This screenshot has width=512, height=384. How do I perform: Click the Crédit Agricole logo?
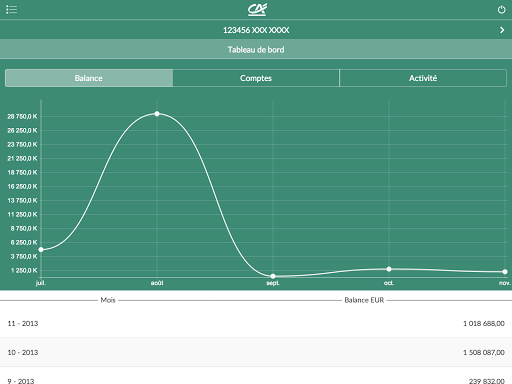(257, 9)
